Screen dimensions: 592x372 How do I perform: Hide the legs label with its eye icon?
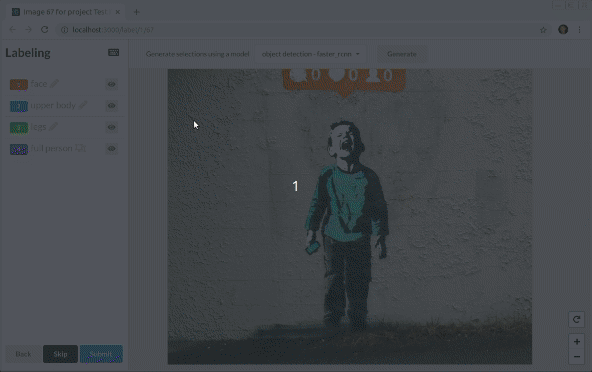(111, 127)
